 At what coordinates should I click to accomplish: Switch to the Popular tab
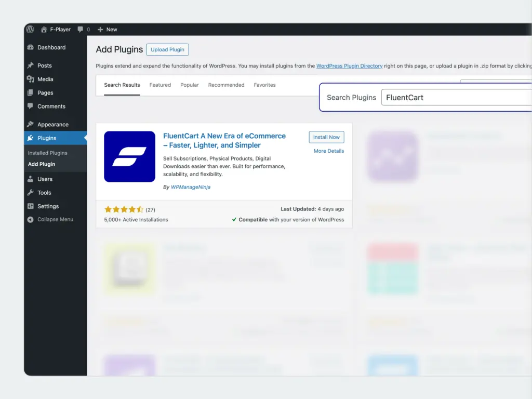point(189,85)
